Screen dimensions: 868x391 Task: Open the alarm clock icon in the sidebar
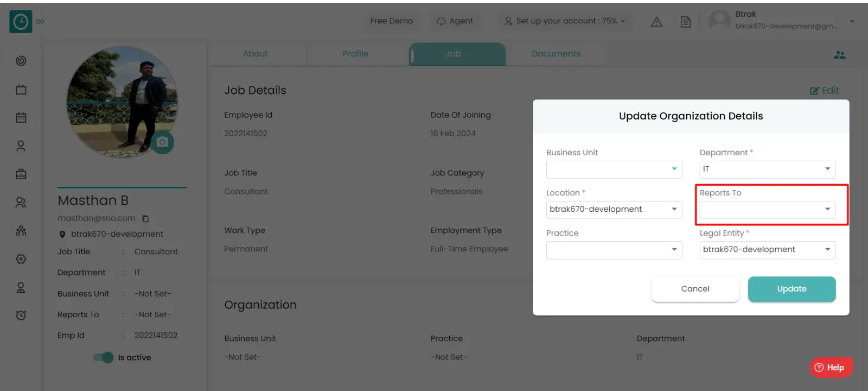21,315
